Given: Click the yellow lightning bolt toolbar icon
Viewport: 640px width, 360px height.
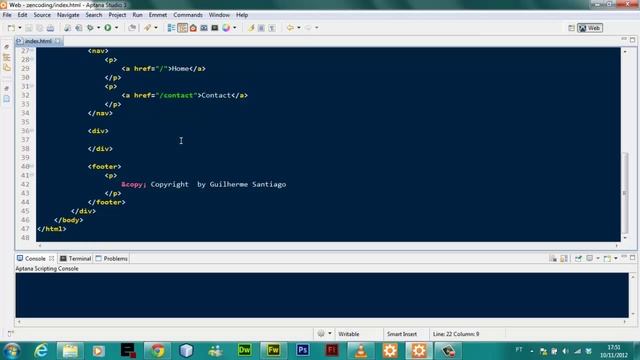Looking at the screenshot, I should click(x=251, y=28).
